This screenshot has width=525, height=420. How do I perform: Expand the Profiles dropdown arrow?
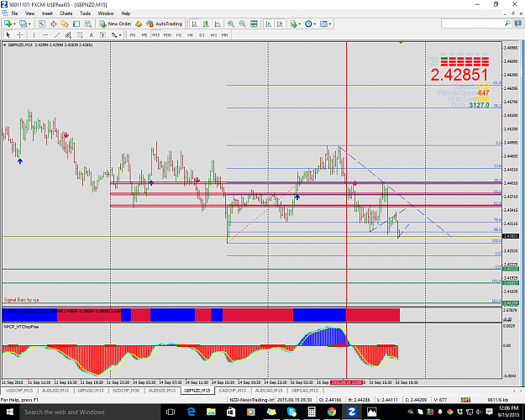[29, 24]
